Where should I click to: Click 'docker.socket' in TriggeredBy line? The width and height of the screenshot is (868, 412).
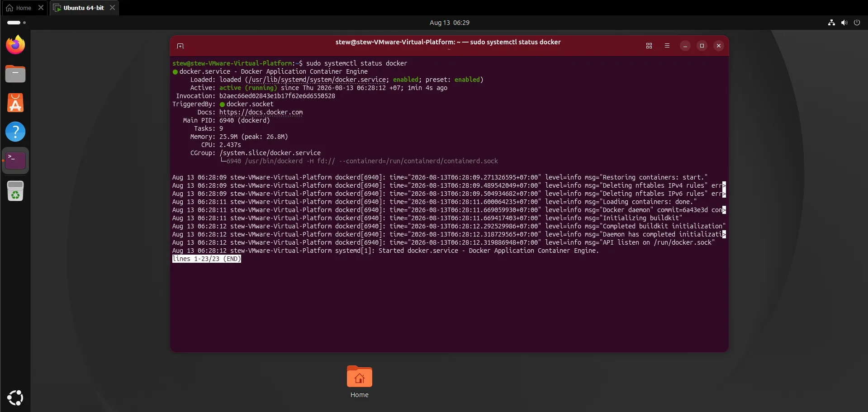click(x=250, y=104)
